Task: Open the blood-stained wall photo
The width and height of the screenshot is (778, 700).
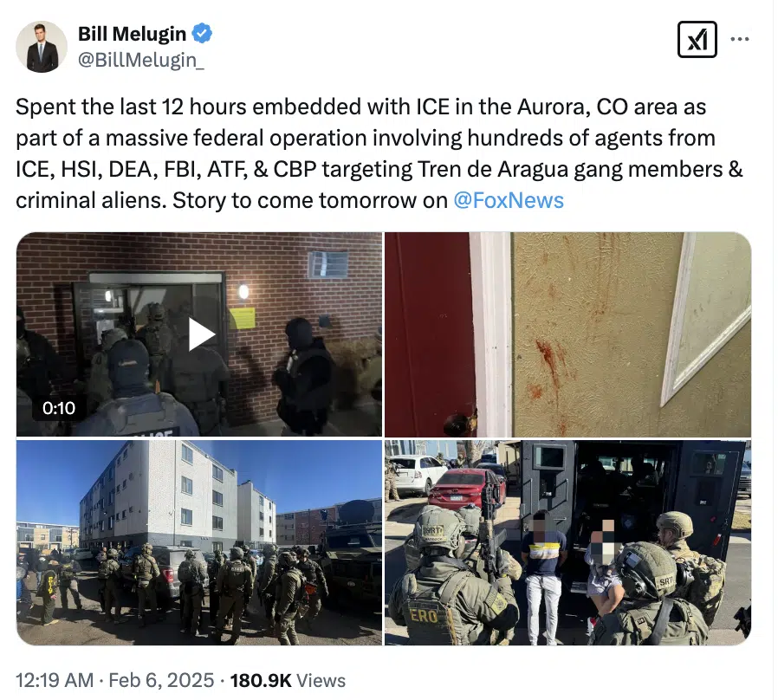Action: click(x=567, y=334)
